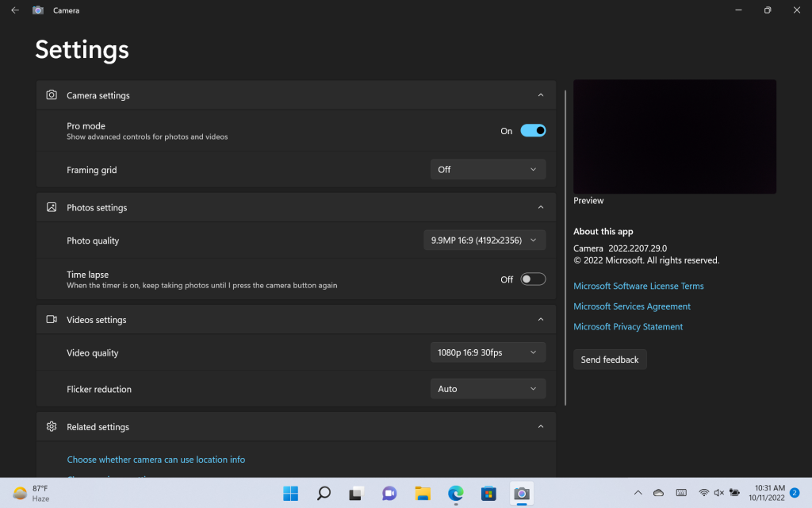Open Chat app icon in taskbar

(389, 493)
